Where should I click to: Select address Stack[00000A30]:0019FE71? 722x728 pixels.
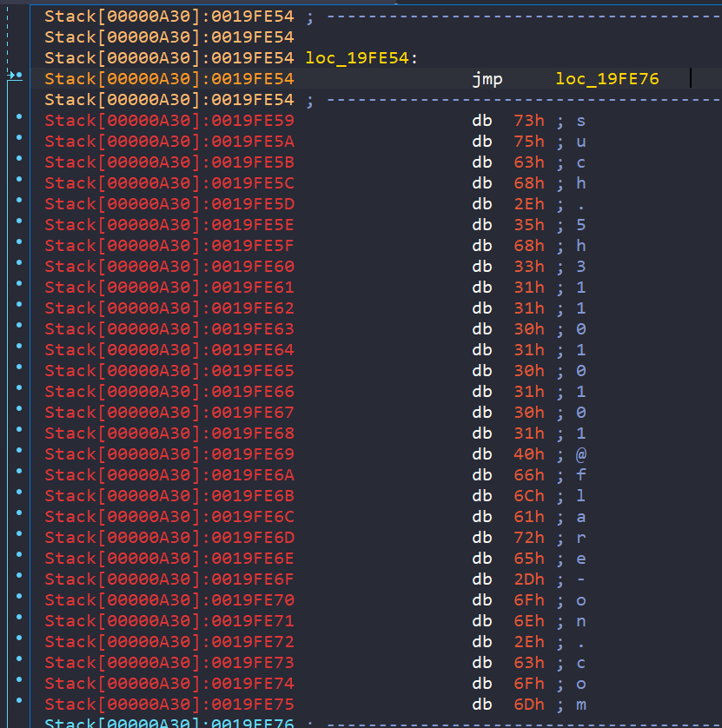click(x=169, y=621)
